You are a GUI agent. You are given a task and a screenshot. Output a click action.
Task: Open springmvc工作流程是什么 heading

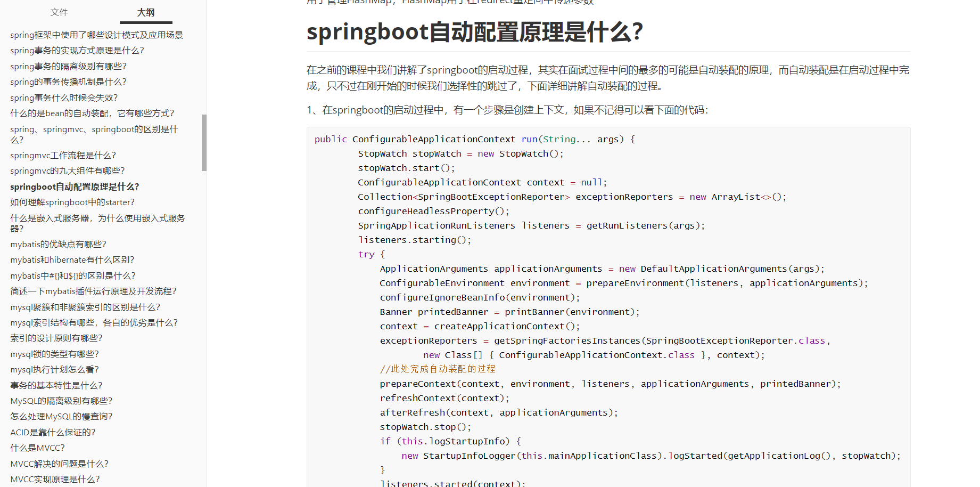(x=63, y=156)
